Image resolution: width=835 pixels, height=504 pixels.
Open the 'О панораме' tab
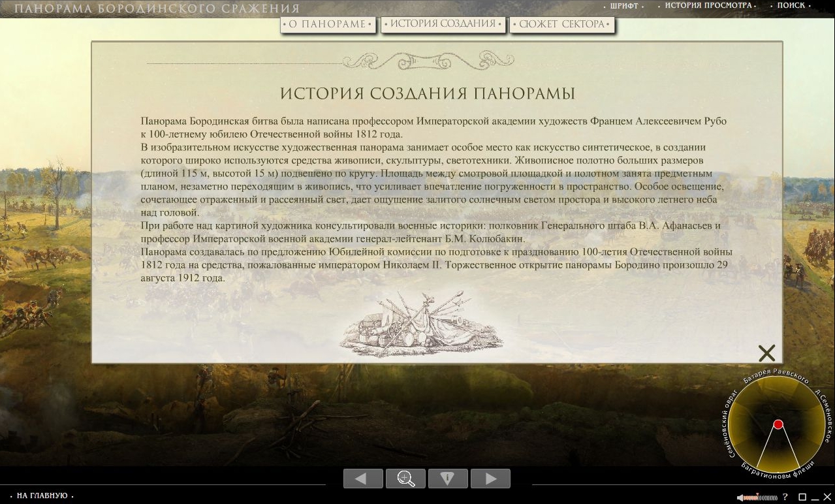(329, 24)
